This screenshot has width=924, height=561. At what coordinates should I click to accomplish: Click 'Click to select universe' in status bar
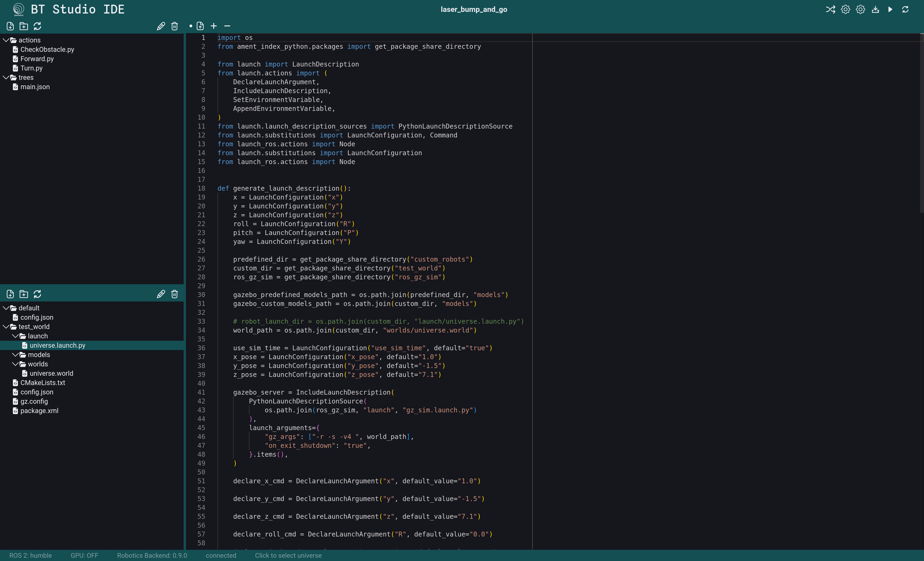288,555
